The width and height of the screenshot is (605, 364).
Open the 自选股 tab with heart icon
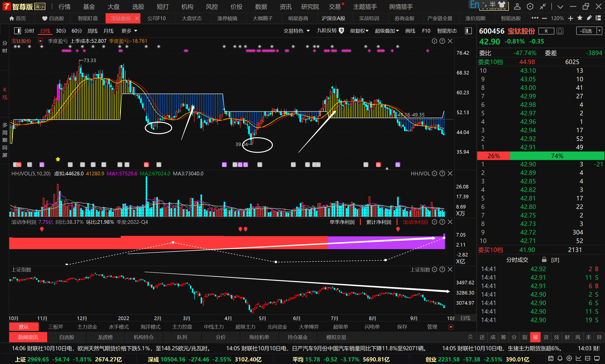[x=53, y=18]
